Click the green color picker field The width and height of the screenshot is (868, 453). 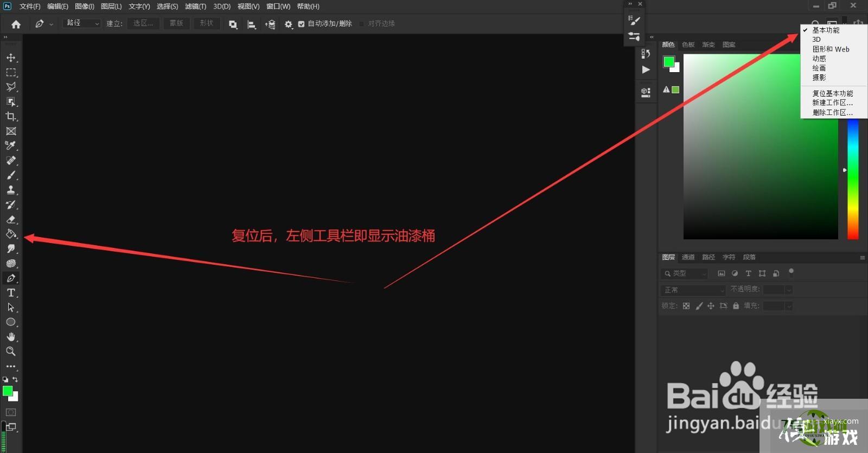click(x=761, y=146)
